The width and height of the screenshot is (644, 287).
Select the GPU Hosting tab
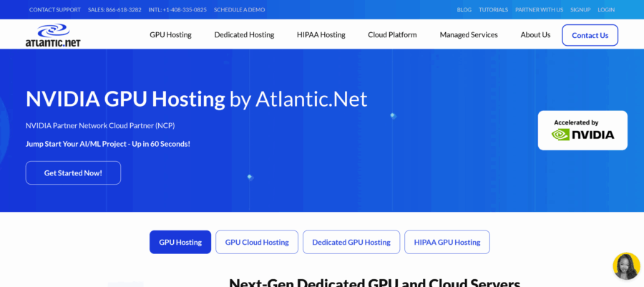pos(180,242)
